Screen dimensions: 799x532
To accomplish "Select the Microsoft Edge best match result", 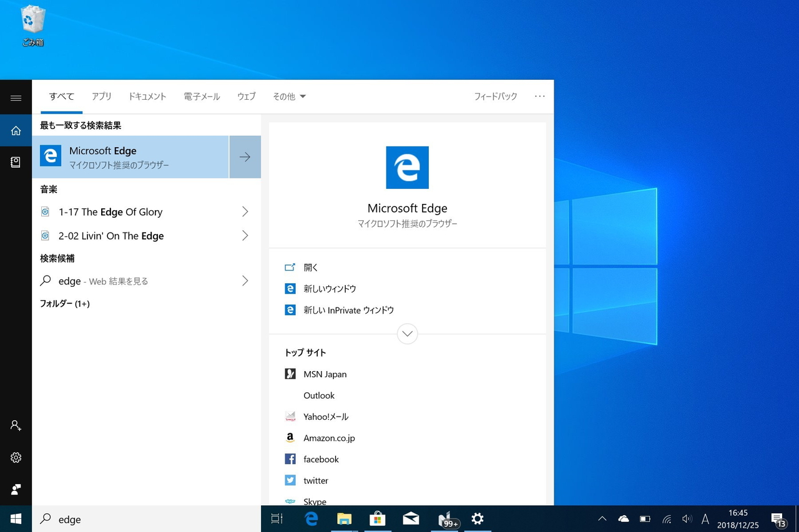I will (x=130, y=157).
